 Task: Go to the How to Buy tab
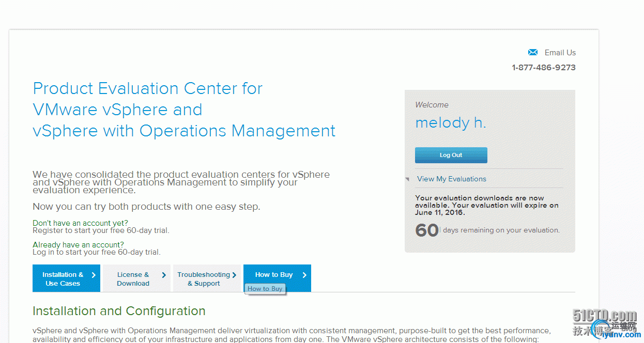274,274
